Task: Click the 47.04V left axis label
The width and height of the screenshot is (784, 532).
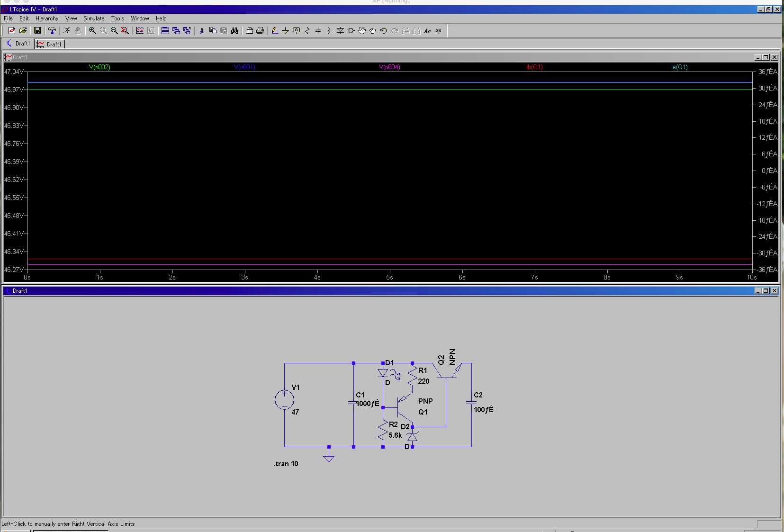Action: [13, 72]
